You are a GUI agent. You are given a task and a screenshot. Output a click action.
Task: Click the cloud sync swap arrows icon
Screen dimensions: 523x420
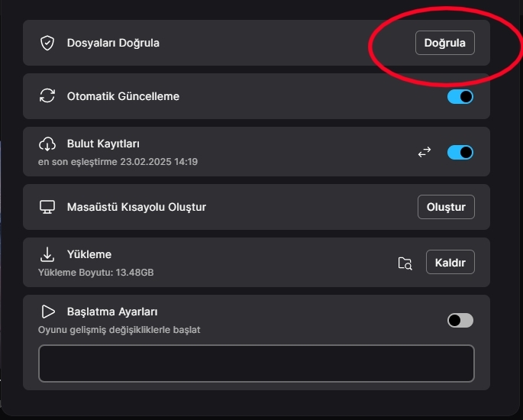click(425, 152)
